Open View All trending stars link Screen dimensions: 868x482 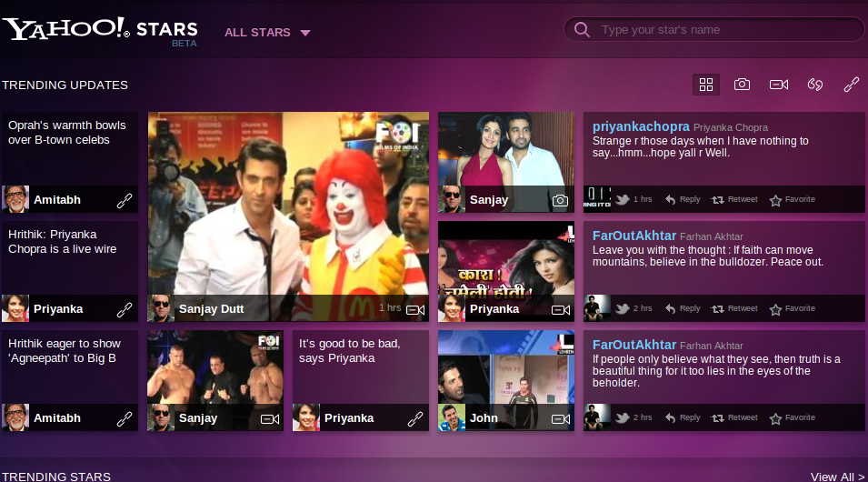837,477
